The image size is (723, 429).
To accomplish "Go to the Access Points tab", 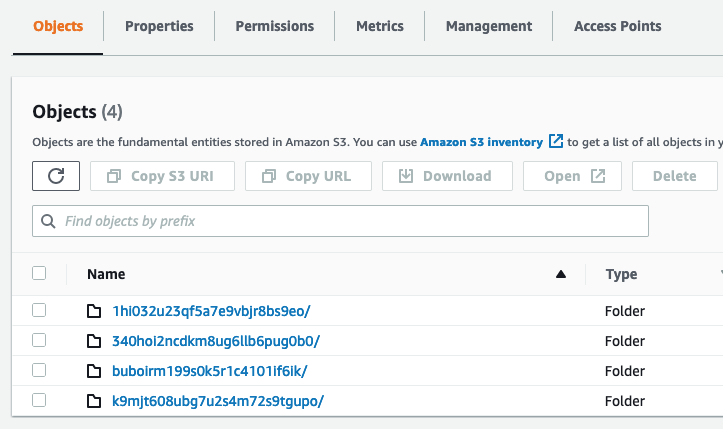I will tap(617, 27).
